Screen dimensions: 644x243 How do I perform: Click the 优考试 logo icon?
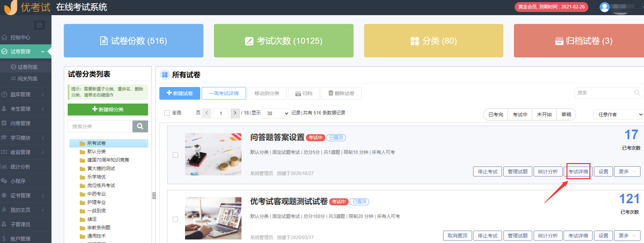(x=11, y=7)
